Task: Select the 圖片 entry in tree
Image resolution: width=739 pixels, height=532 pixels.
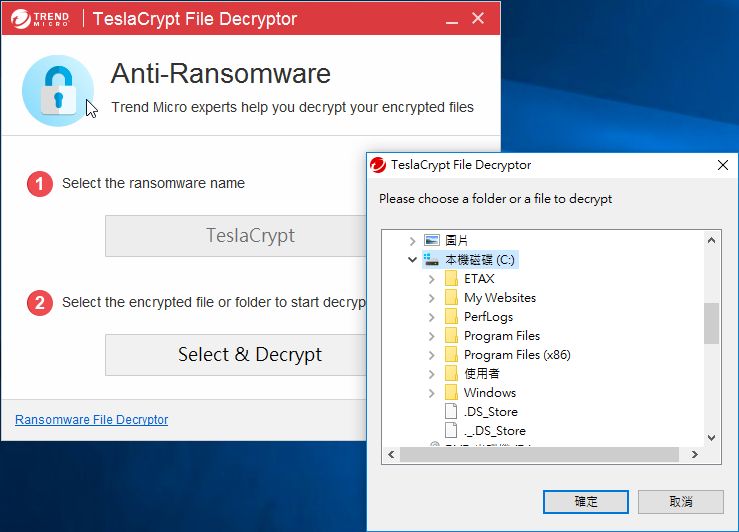Action: click(456, 240)
